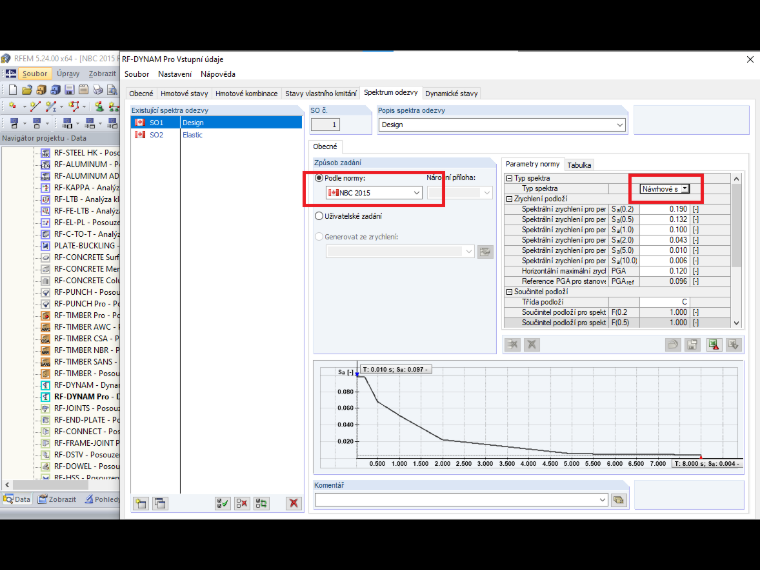Click the RF-PUNCH Pro module icon in navigator
The height and width of the screenshot is (570, 760).
coord(46,304)
